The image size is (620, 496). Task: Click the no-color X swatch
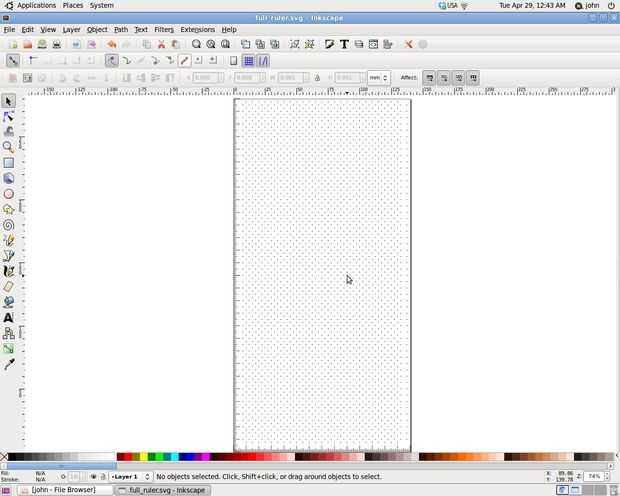pyautogui.click(x=4, y=457)
